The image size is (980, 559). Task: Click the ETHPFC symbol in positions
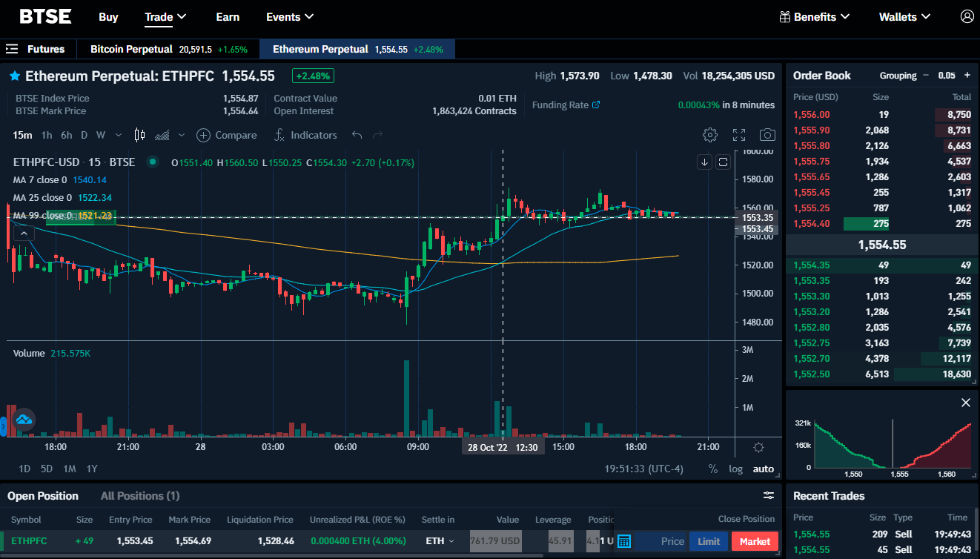tap(29, 541)
